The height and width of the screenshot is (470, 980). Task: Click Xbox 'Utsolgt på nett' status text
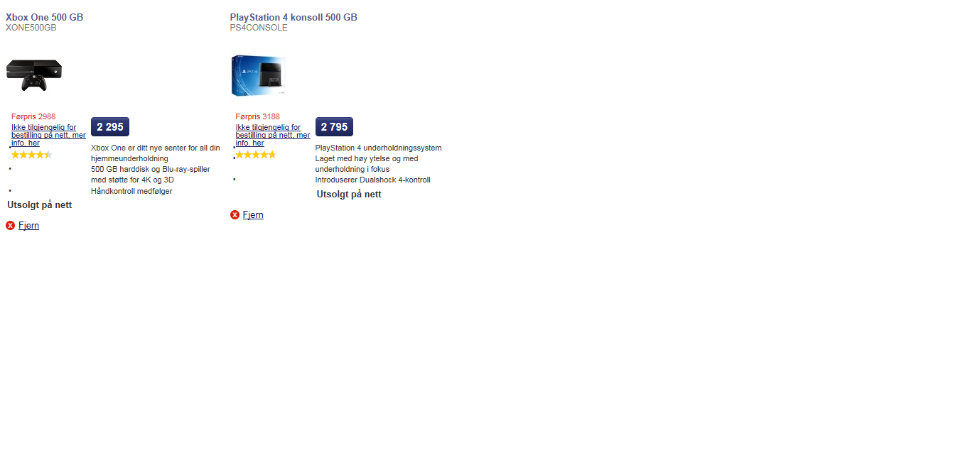tap(40, 205)
